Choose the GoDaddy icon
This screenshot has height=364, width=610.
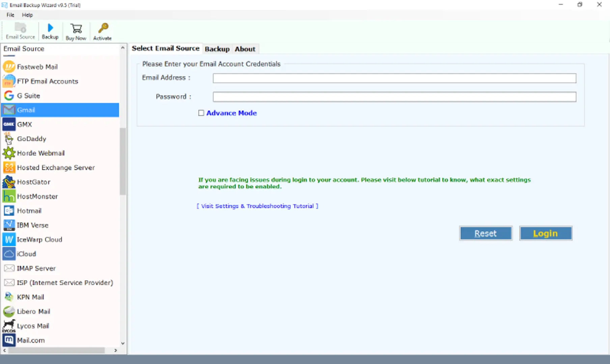[9, 139]
